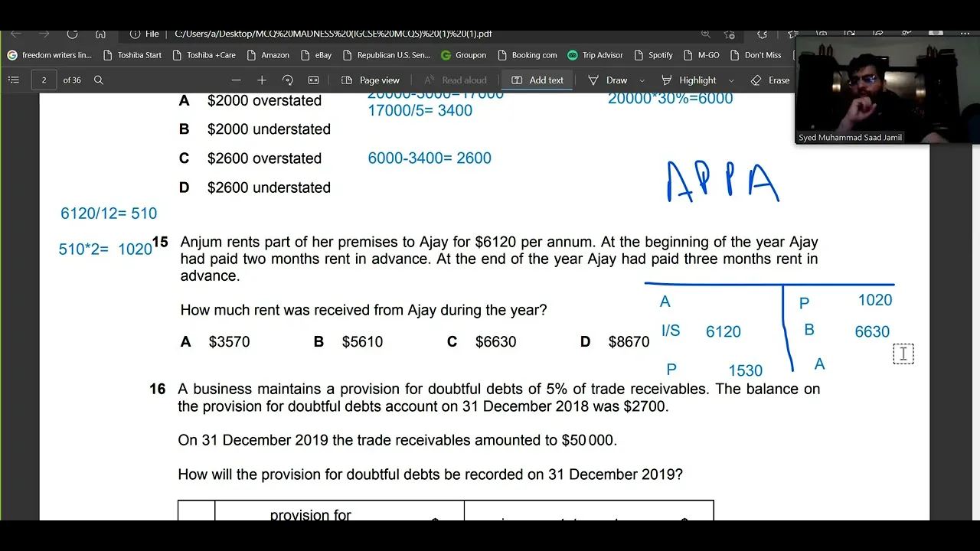Add this page to favorites star icon
This screenshot has width=980, height=551.
[x=729, y=34]
